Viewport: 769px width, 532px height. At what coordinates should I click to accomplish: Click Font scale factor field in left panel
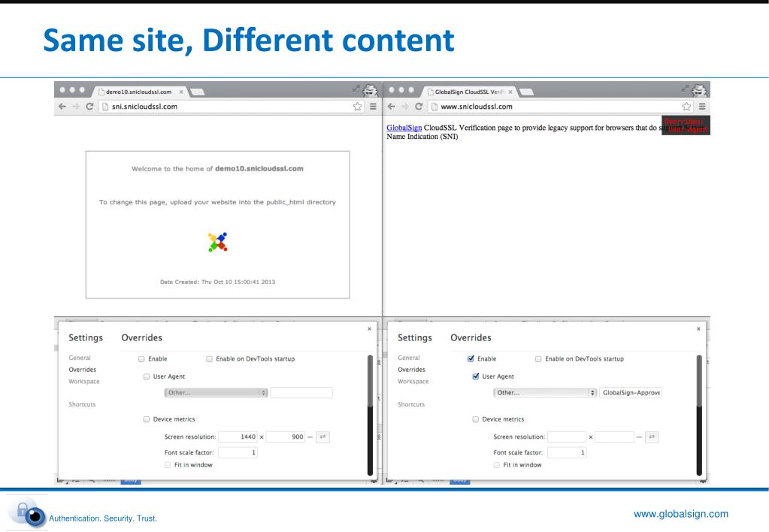[x=238, y=452]
